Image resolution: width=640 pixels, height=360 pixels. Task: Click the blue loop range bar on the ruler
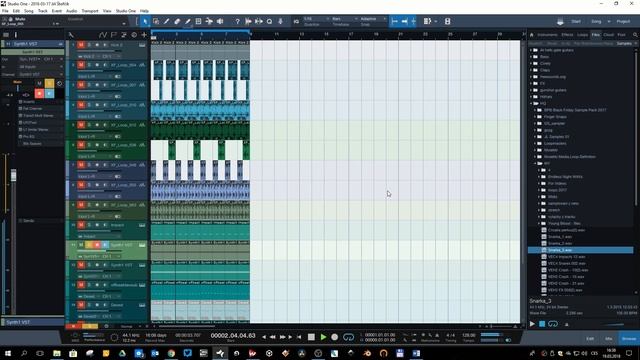click(x=200, y=31)
